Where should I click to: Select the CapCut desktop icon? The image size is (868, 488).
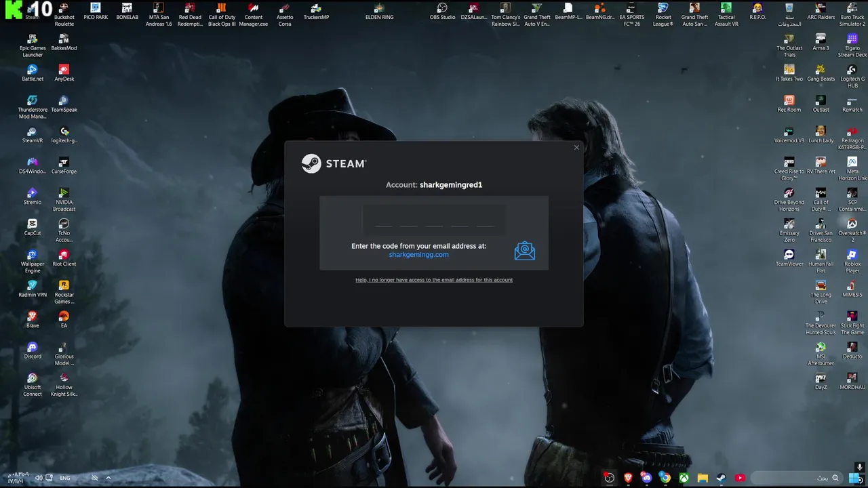pyautogui.click(x=33, y=227)
